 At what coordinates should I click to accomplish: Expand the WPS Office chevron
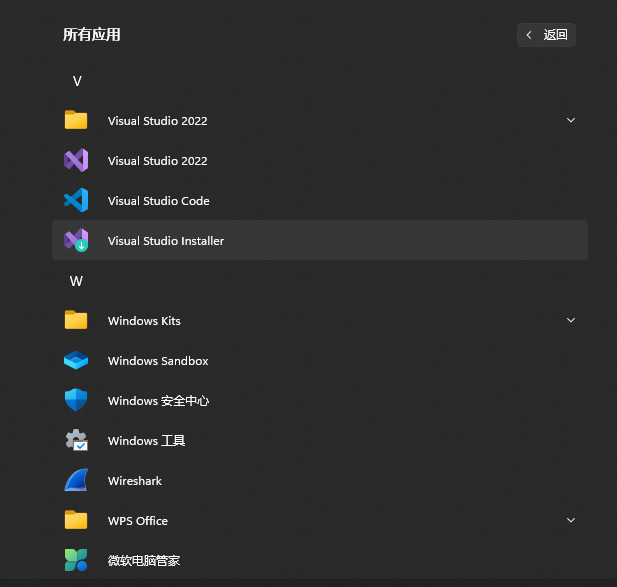[571, 520]
